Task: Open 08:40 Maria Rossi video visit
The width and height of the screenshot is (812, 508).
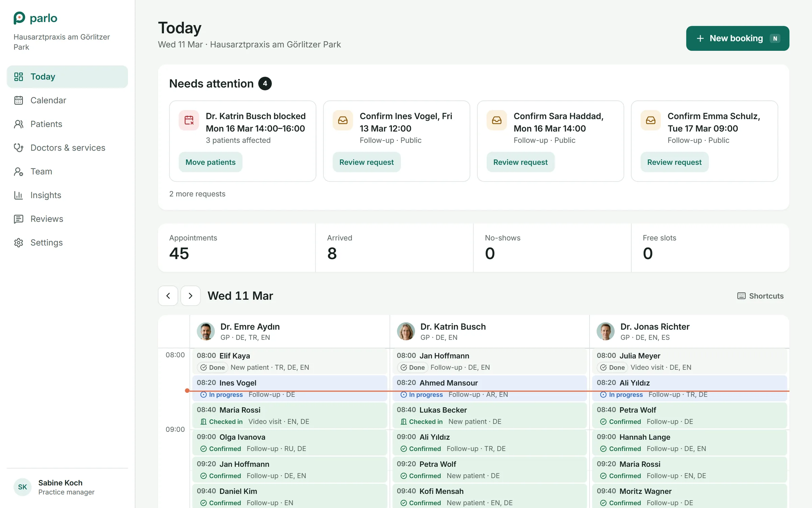Action: click(290, 416)
